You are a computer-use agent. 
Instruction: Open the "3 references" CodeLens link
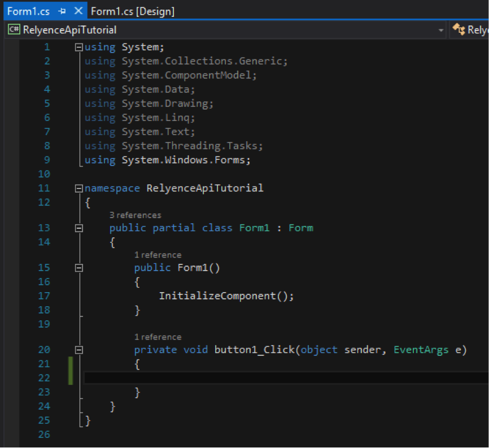click(136, 215)
